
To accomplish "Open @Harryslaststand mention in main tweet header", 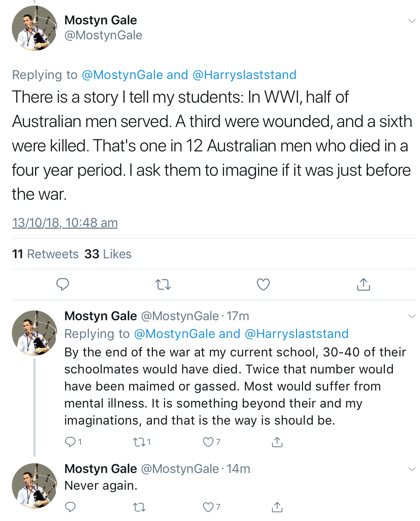I will [244, 75].
